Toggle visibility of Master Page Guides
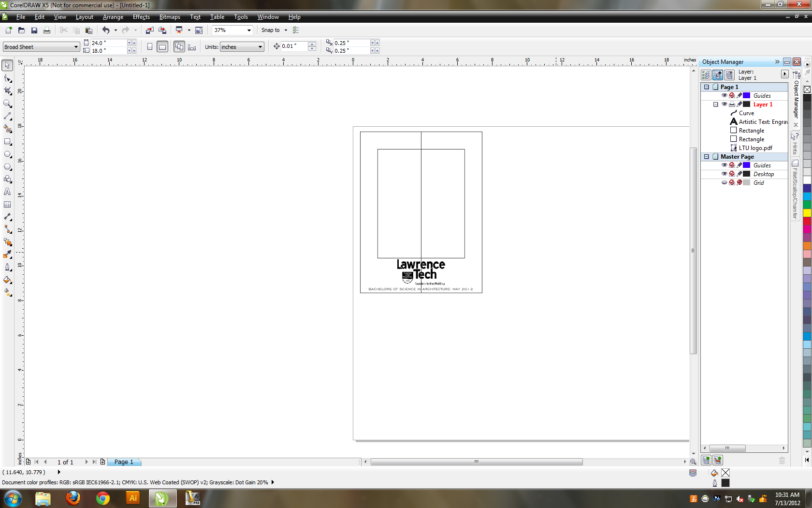Viewport: 812px width, 508px height. pos(724,165)
